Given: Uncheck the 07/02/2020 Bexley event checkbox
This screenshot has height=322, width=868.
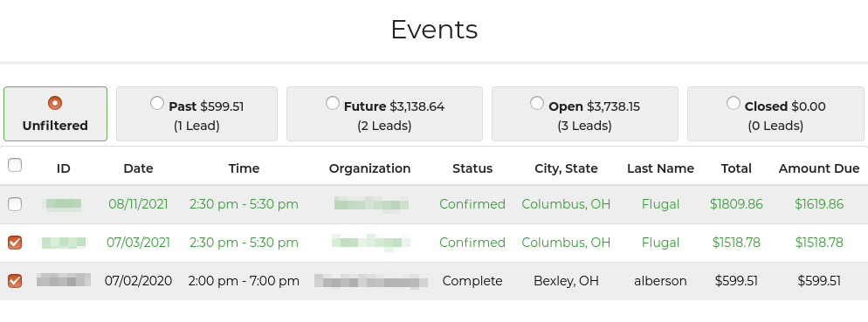Looking at the screenshot, I should [15, 280].
